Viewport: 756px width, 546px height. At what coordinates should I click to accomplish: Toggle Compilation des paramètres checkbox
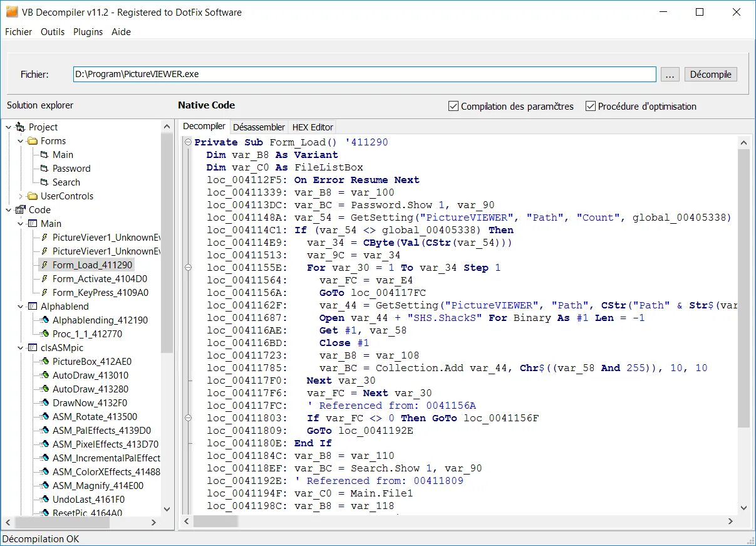point(453,106)
